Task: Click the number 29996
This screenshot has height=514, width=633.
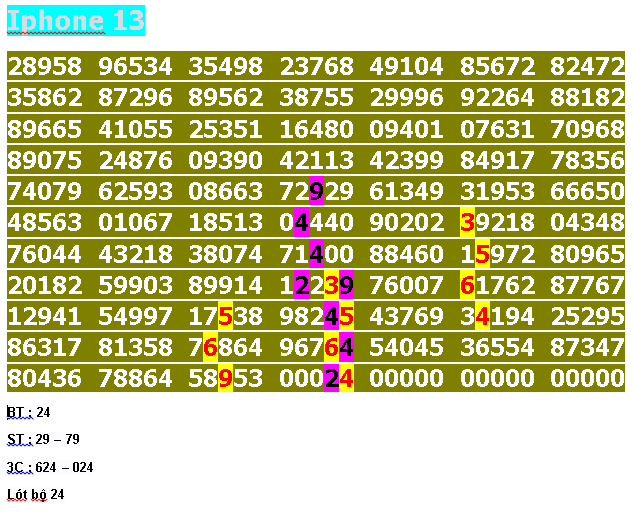Action: point(407,98)
